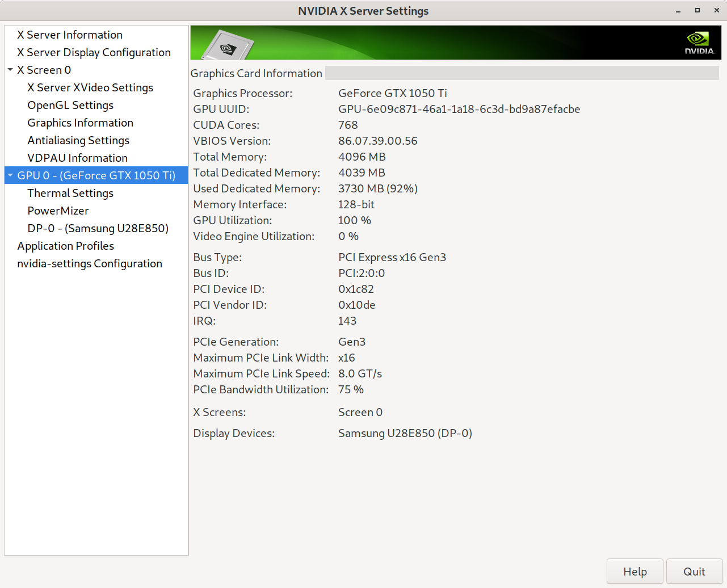Click the GPU UUID value text
Image resolution: width=727 pixels, height=588 pixels.
459,109
